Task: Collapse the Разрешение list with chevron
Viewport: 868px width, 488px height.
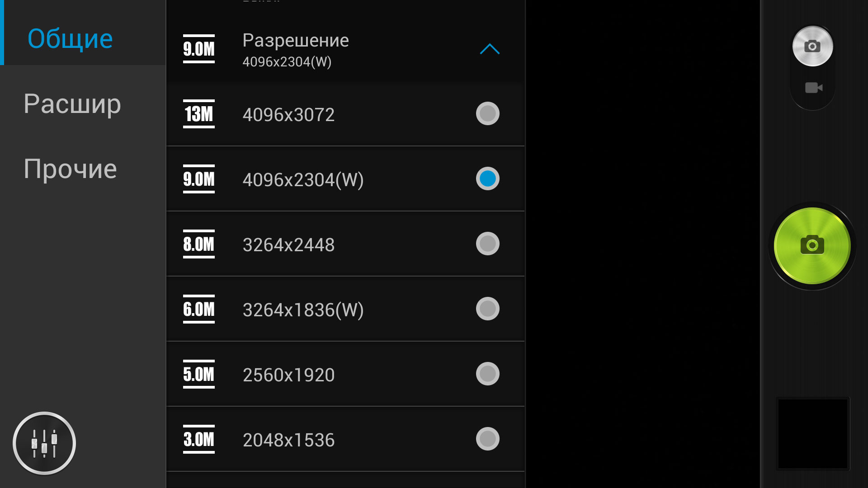Action: [x=490, y=49]
